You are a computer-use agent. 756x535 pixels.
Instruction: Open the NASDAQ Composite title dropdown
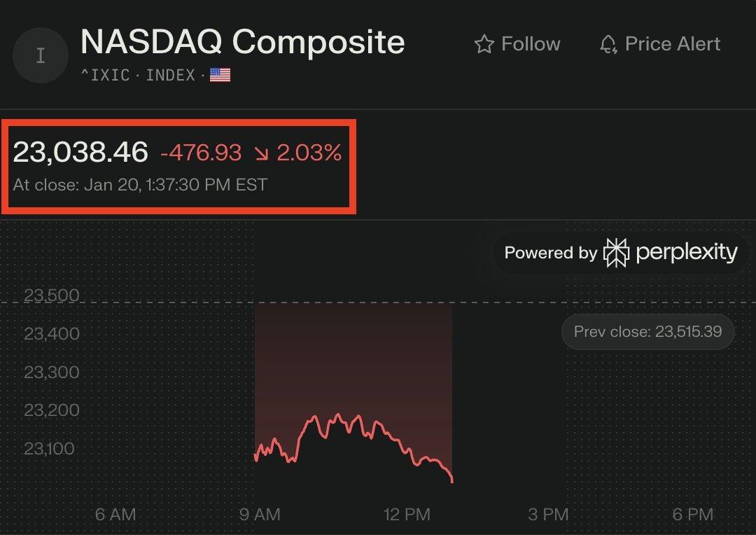pos(243,43)
